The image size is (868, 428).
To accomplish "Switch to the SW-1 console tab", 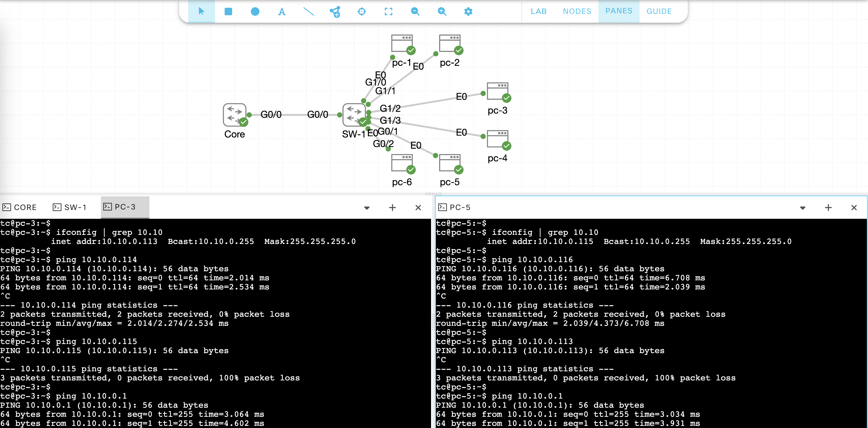I will click(70, 207).
